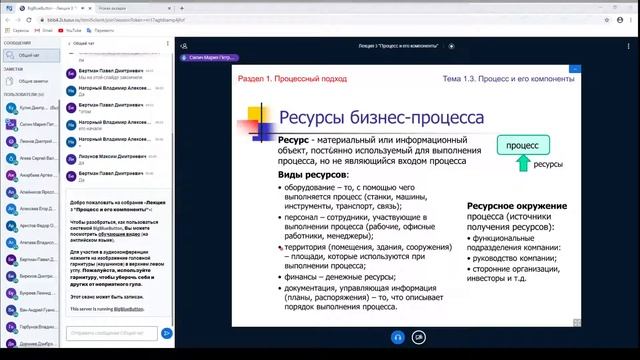
Task: Click the browser address bar
Action: (x=318, y=20)
